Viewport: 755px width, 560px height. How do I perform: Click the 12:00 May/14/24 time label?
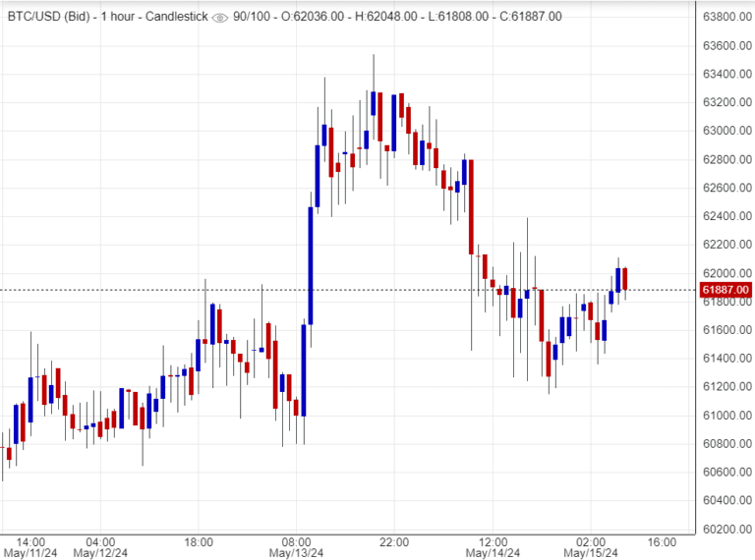tap(493, 547)
